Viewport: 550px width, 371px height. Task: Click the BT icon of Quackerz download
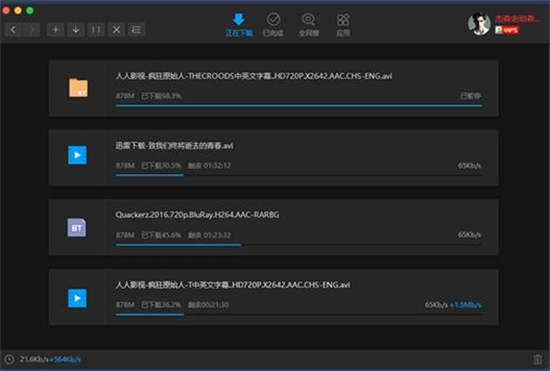point(77,228)
